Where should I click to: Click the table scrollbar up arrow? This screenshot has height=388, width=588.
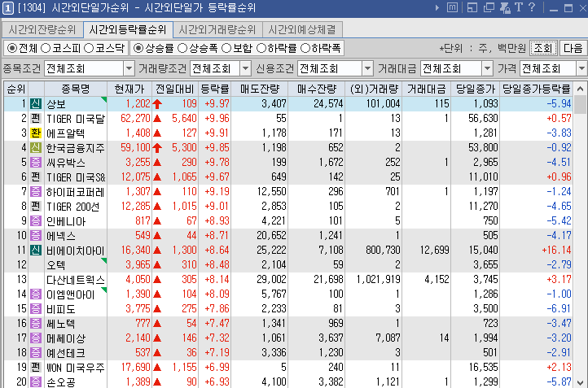(x=580, y=89)
